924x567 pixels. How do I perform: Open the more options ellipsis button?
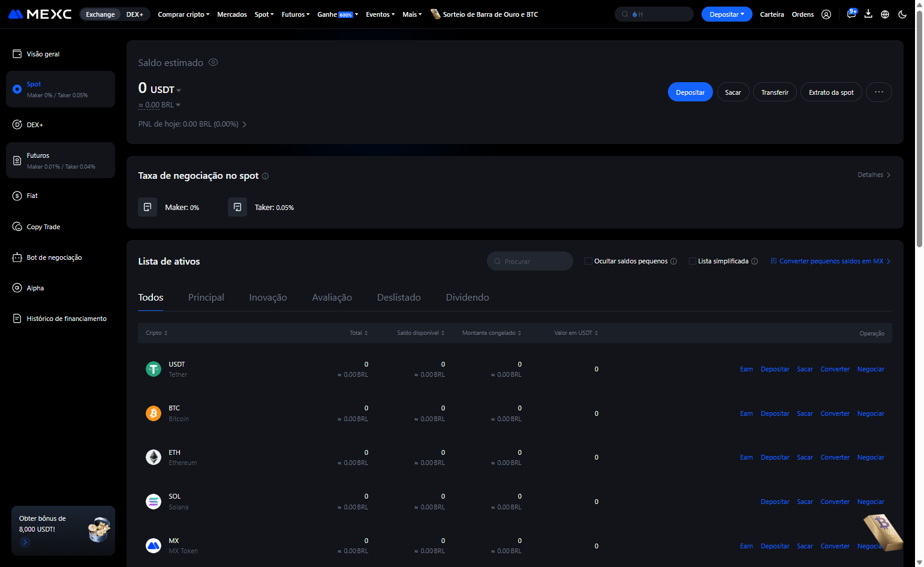(879, 92)
